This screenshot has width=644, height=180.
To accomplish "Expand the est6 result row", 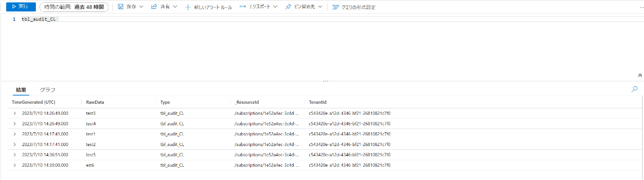I will click(x=15, y=165).
